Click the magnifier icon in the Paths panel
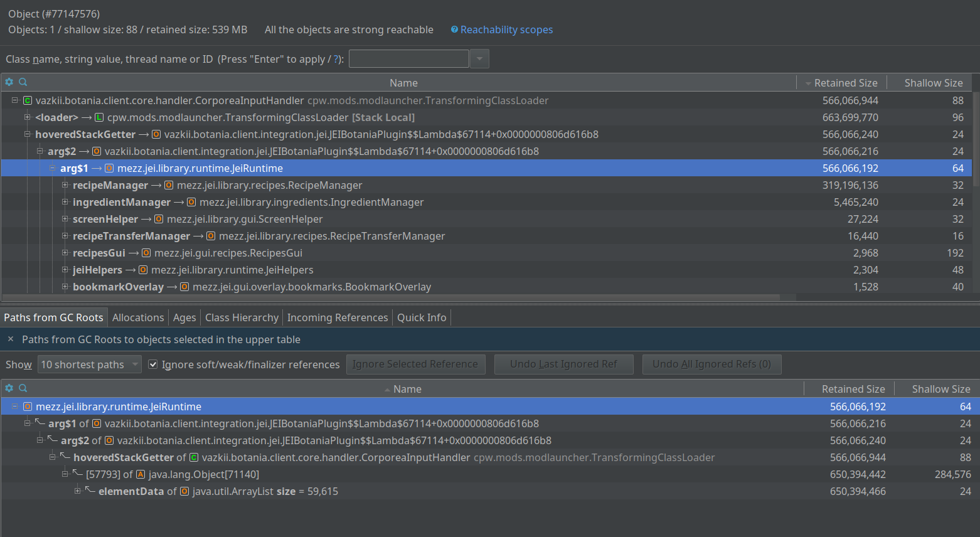 pos(23,388)
